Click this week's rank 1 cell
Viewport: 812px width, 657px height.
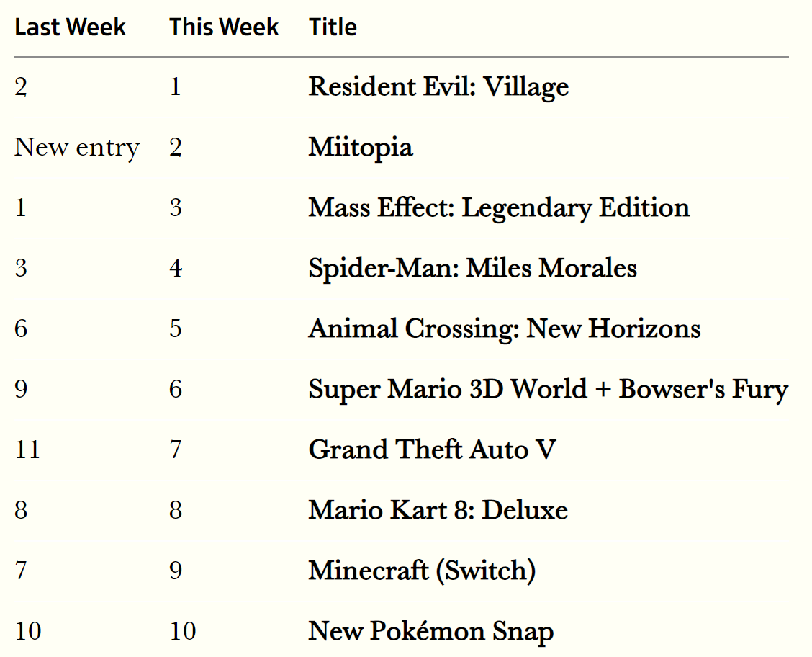(x=176, y=86)
